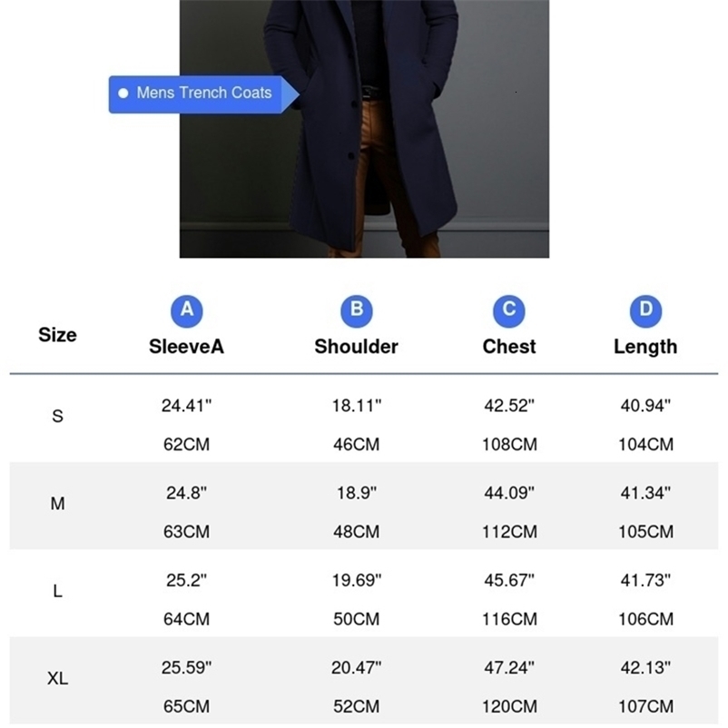
Task: Click the blue B circle icon
Action: (x=356, y=310)
